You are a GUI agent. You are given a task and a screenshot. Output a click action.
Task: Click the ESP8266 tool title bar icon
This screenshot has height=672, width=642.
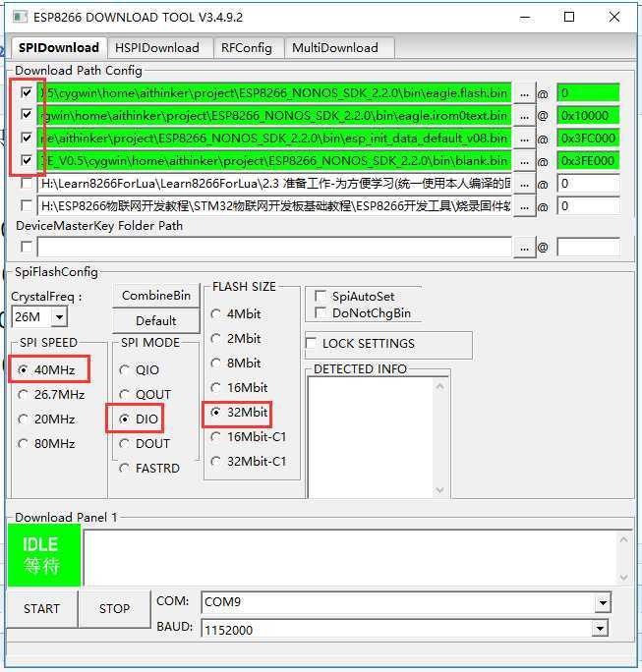pyautogui.click(x=20, y=17)
